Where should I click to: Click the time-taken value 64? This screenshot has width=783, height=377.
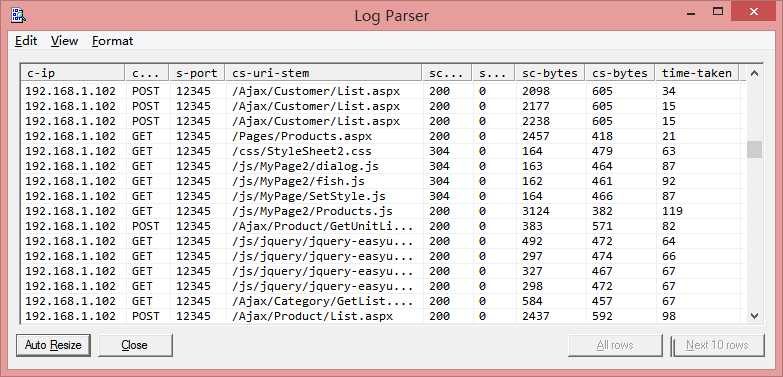(669, 241)
